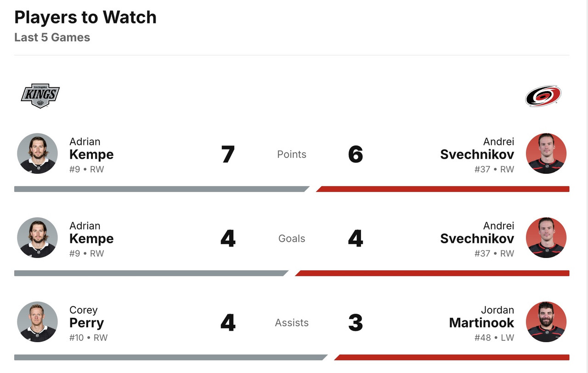Click the Carolina Hurricanes team logo

[543, 96]
